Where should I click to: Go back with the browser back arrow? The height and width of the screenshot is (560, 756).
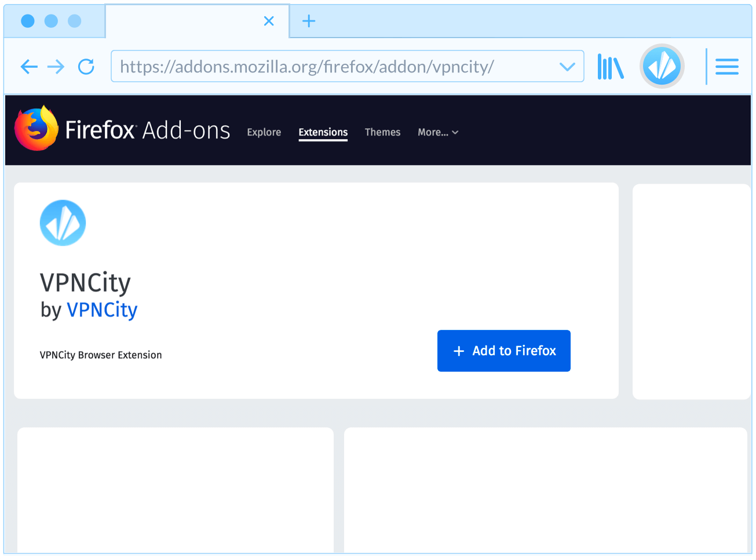pos(29,67)
